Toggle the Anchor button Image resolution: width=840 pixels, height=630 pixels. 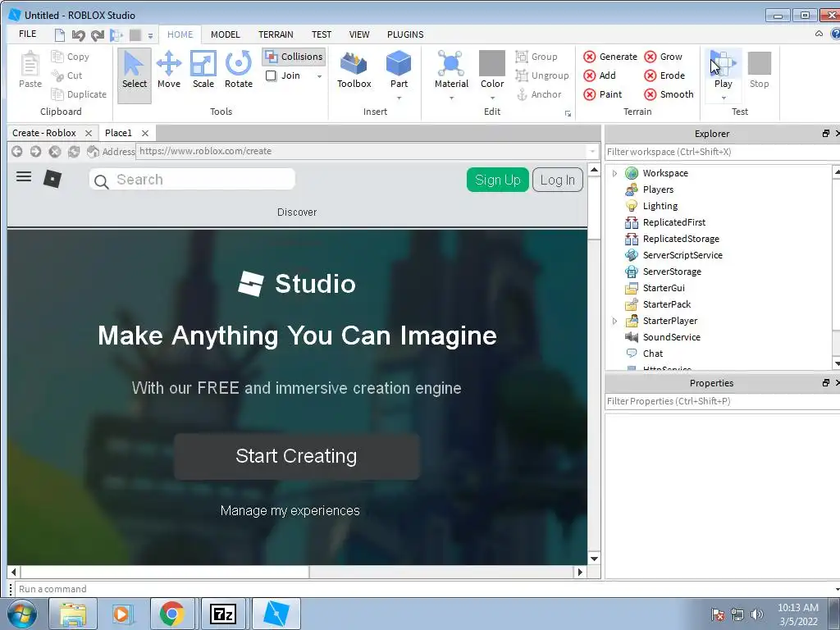[538, 94]
